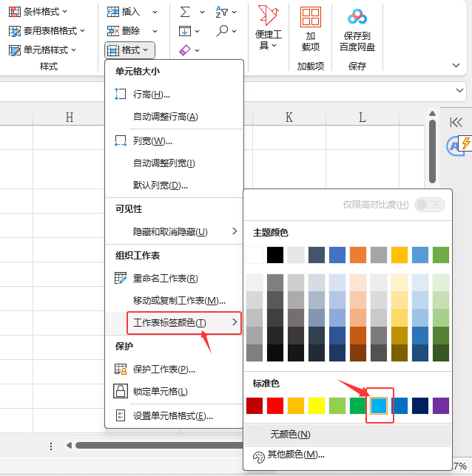Pick black theme color swatch
The height and width of the screenshot is (476, 472).
coord(275,255)
